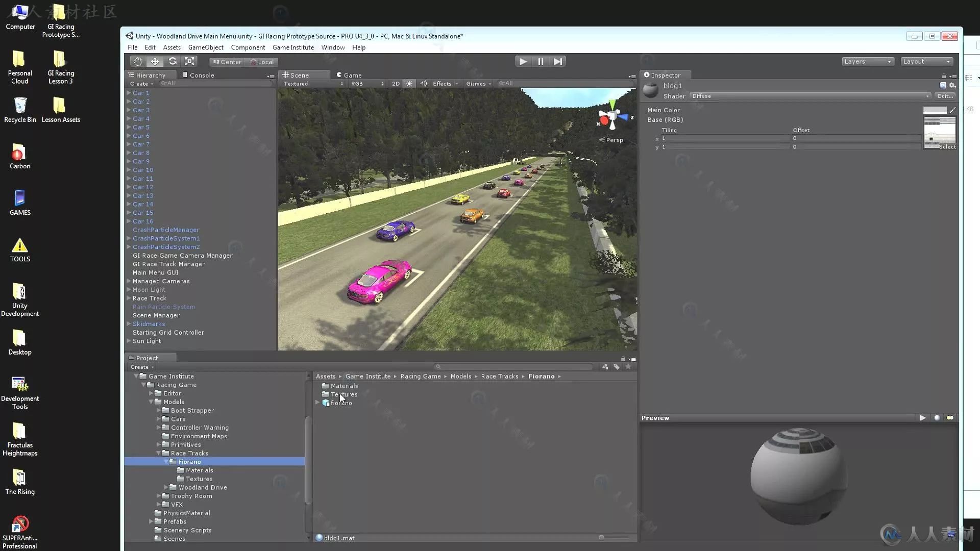Open the GameObject menu

pyautogui.click(x=206, y=47)
